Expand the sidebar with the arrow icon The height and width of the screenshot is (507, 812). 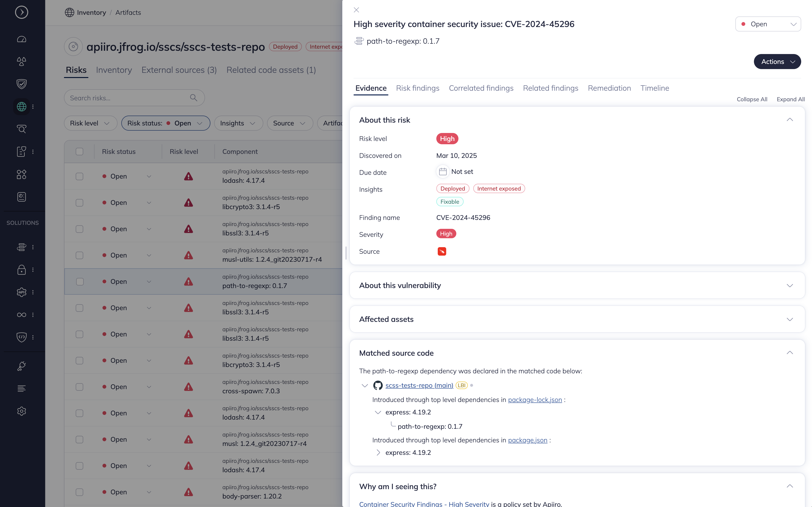point(21,12)
